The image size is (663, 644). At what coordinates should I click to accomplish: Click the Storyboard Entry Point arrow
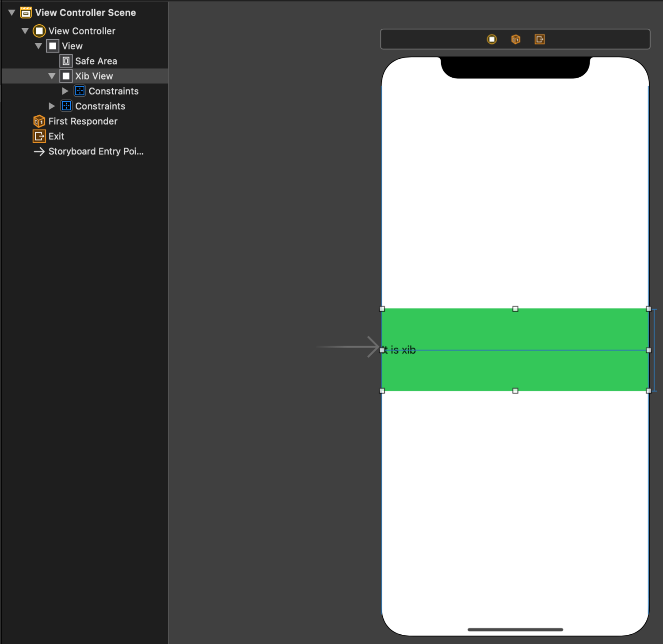[x=39, y=151]
